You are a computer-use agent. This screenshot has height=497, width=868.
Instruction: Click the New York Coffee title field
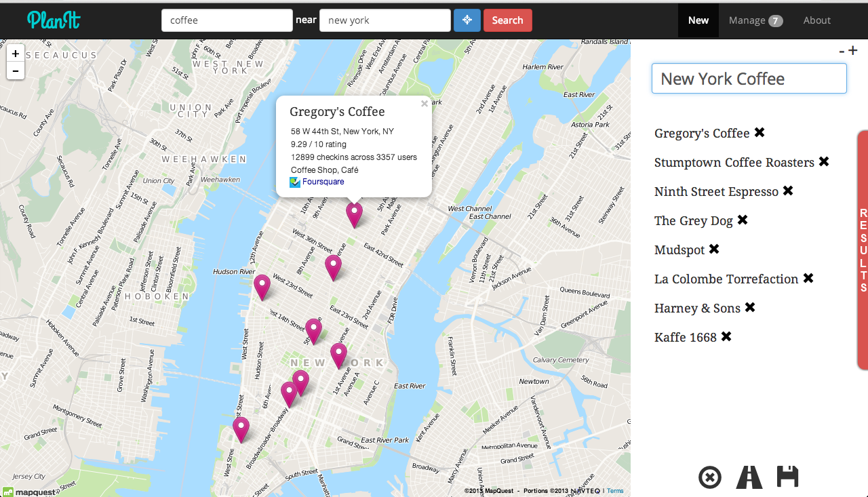[x=749, y=79]
